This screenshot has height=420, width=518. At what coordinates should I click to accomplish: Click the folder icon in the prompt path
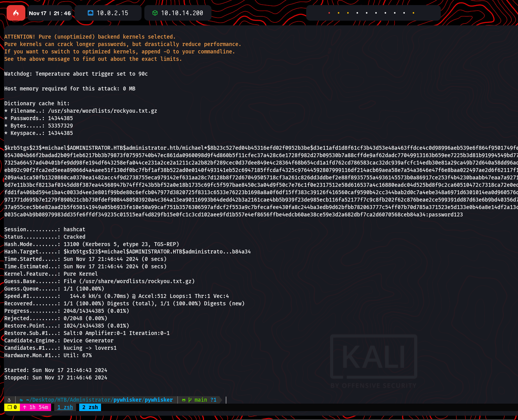(21, 400)
